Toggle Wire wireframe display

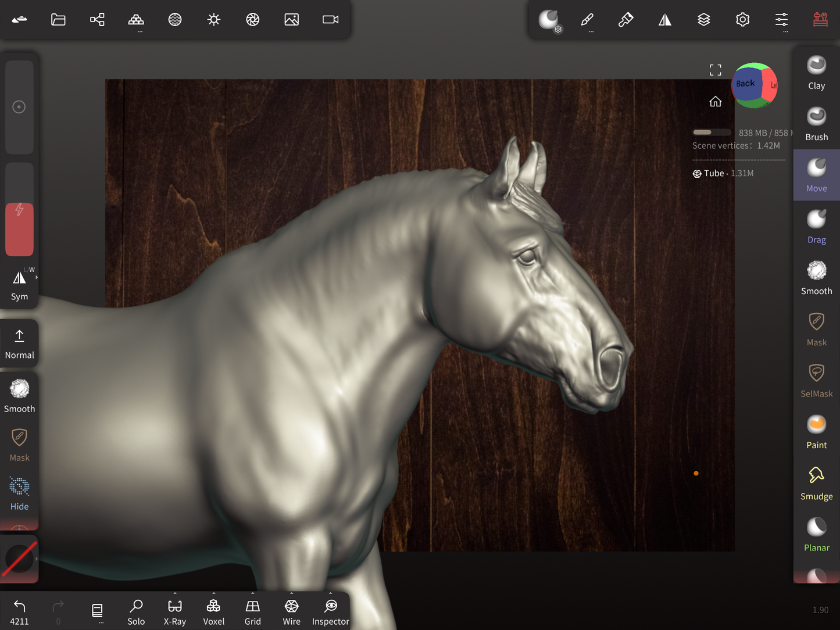tap(291, 611)
